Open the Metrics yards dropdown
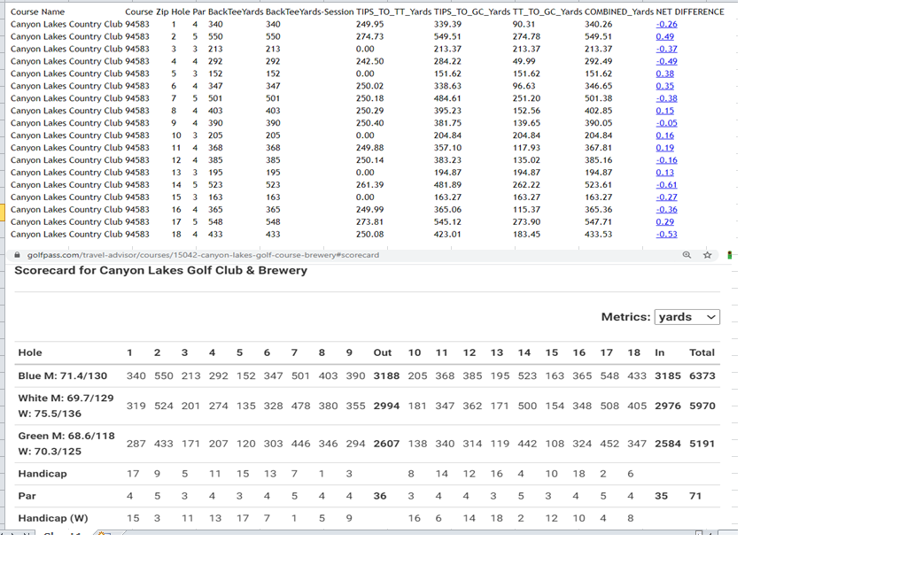The width and height of the screenshot is (900, 588). click(x=687, y=317)
